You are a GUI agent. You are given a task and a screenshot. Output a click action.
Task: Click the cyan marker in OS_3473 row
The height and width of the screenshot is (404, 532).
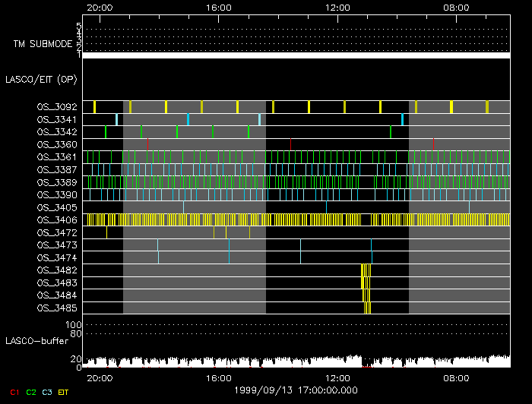coord(371,245)
